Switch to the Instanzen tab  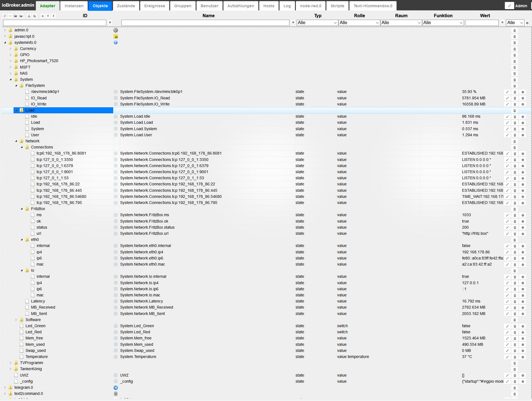pyautogui.click(x=74, y=6)
